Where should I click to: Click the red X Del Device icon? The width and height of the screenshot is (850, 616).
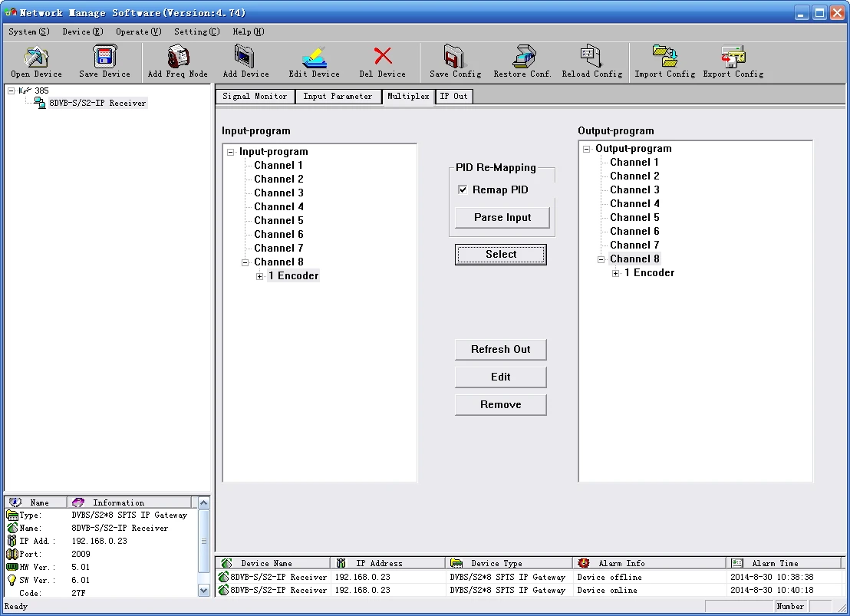click(x=383, y=56)
